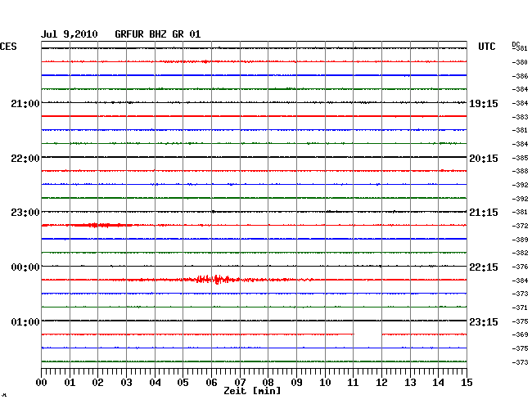Click the "01" minute axis label
This screenshot has width=532, height=404.
(x=70, y=383)
